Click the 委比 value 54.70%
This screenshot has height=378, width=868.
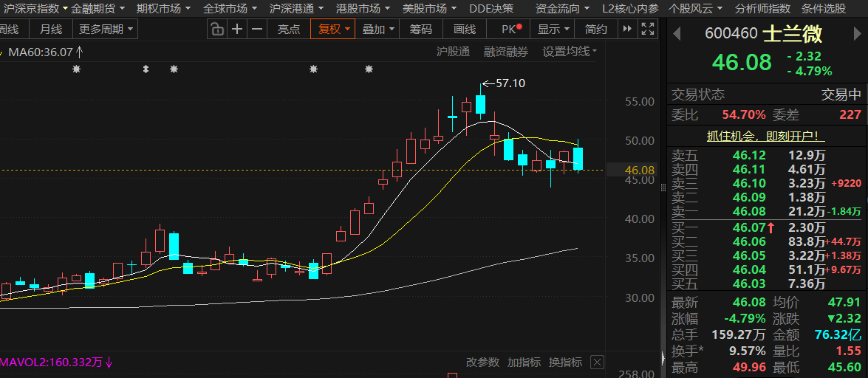[743, 115]
